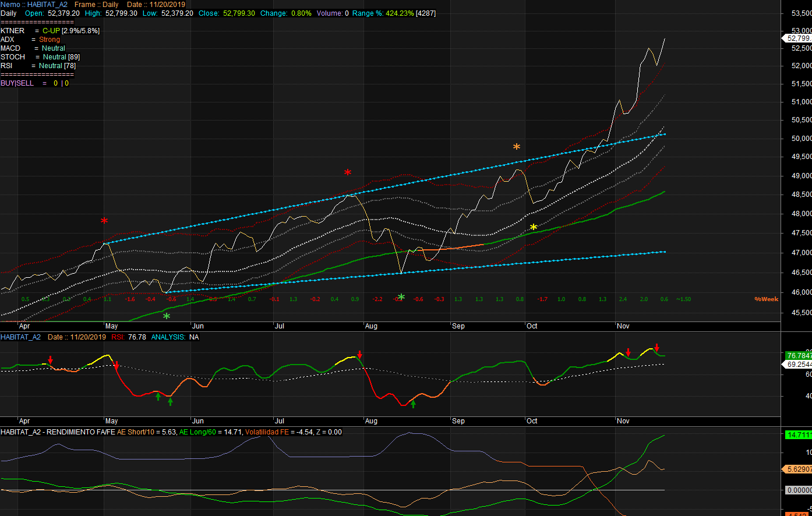Image resolution: width=812 pixels, height=516 pixels.
Task: Click the BUY|SELL = 0 | 0 line
Action: click(34, 83)
